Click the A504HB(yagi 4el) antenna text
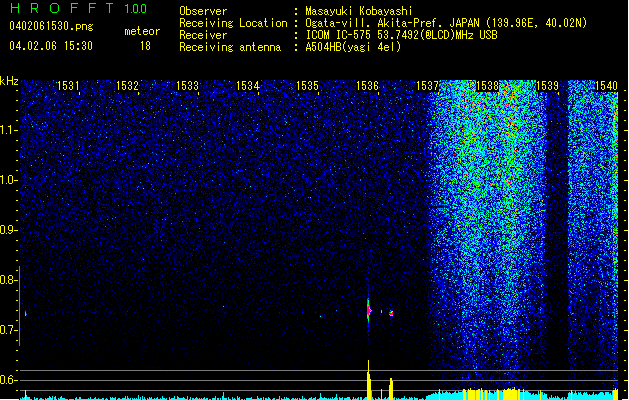 (353, 47)
